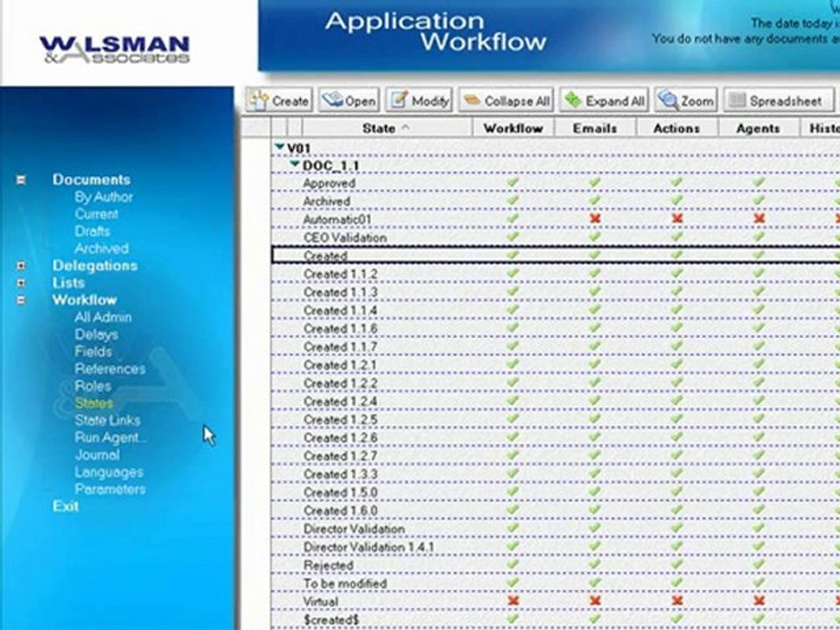Image resolution: width=840 pixels, height=630 pixels.
Task: Click Automatic01 Agents red cross
Action: point(759,219)
